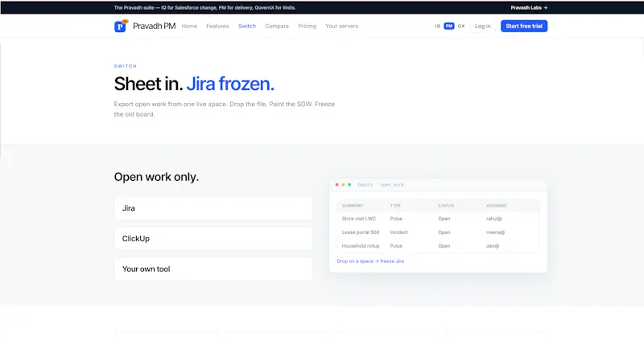This screenshot has height=337, width=644.
Task: Click the TYPE column header
Action: pyautogui.click(x=395, y=206)
